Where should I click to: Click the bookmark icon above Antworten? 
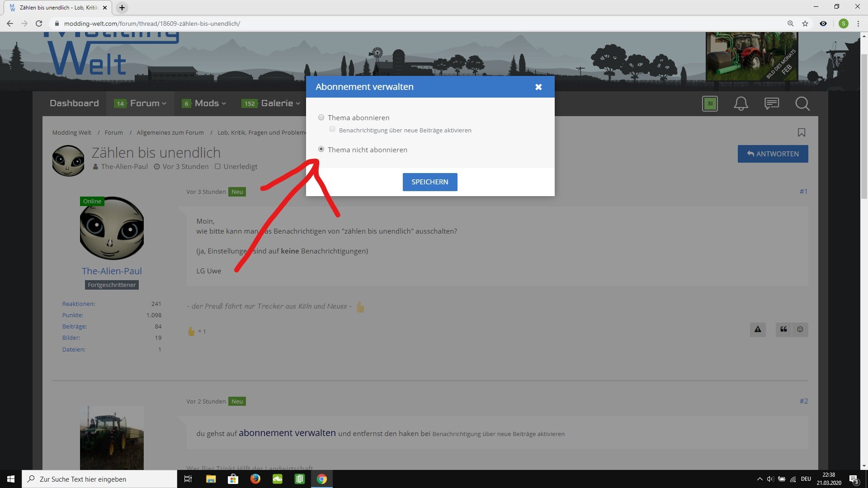pyautogui.click(x=802, y=132)
